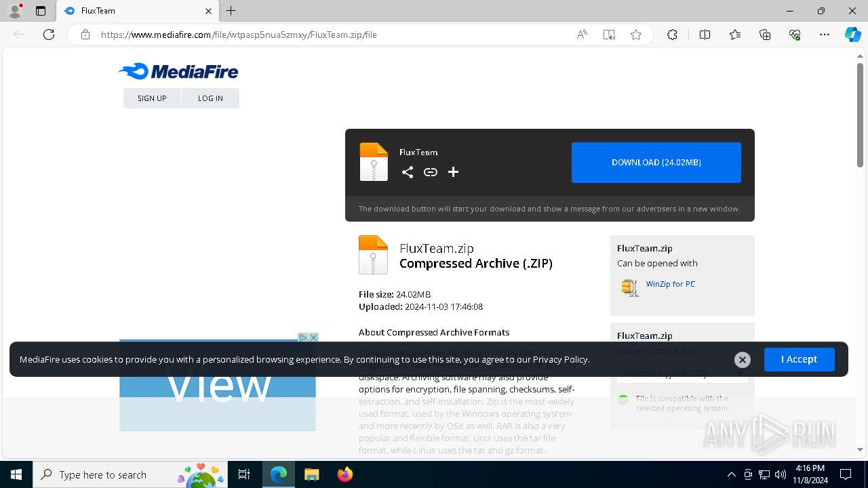Screen dimensions: 868x488
Task: Open Collections panel
Action: pyautogui.click(x=765, y=35)
